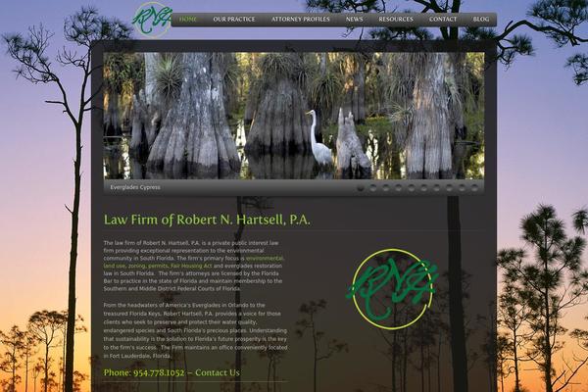Select the eighth slideshow pagination dot

coord(449,187)
